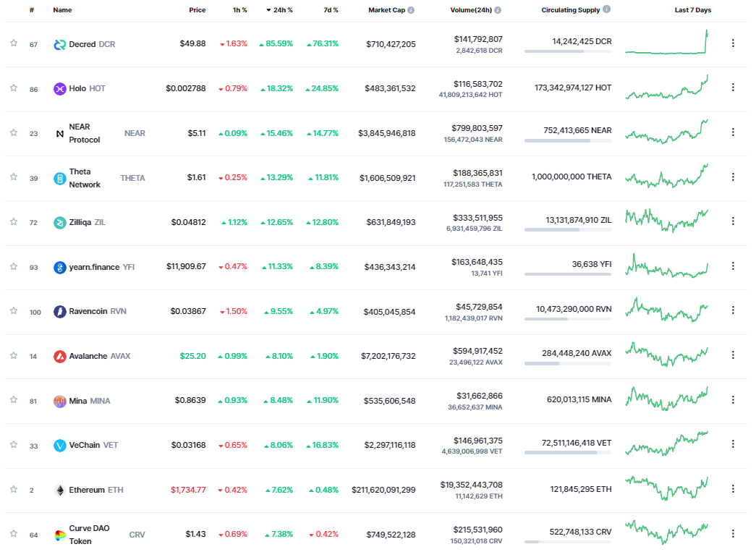Sort by the Name column header
Image resolution: width=756 pixels, height=552 pixels.
pos(63,10)
